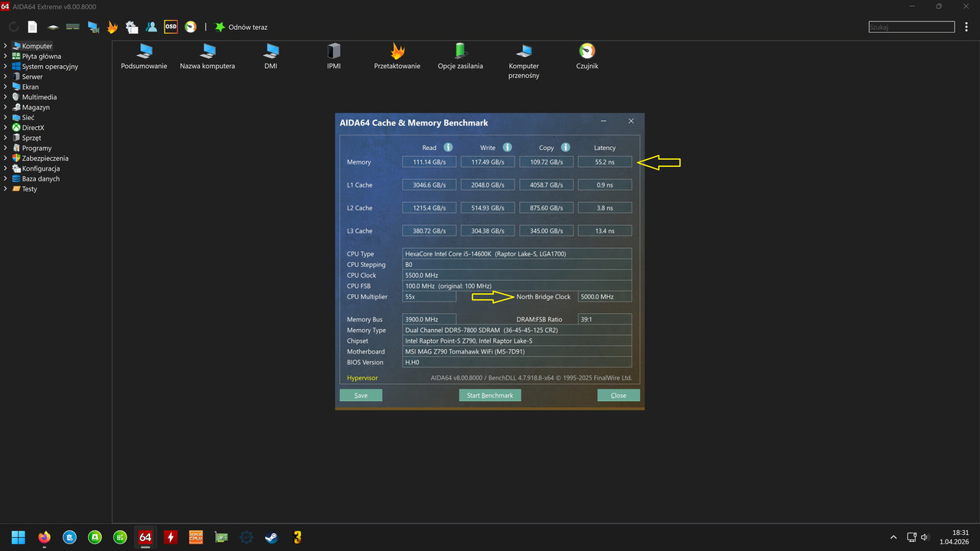The height and width of the screenshot is (551, 980).
Task: Click the Steam taskbar icon
Action: tap(271, 537)
